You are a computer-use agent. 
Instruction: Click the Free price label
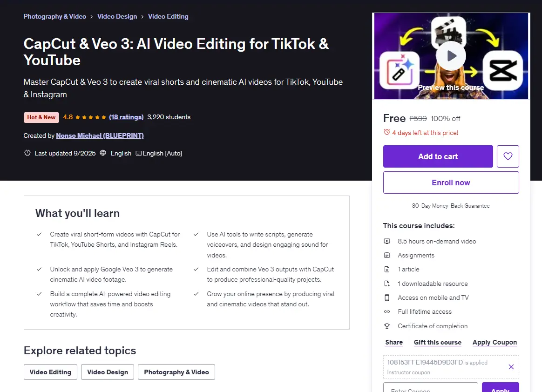click(x=394, y=118)
